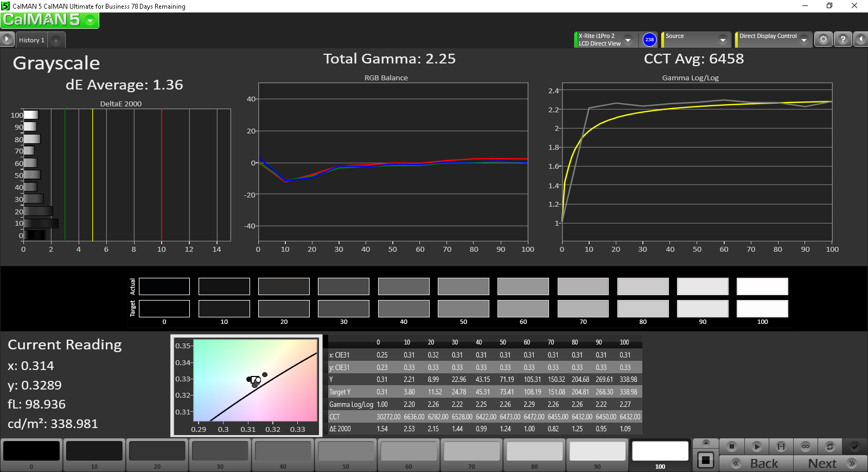Advance to the next step with Next
The height and width of the screenshot is (472, 868).
tap(830, 463)
